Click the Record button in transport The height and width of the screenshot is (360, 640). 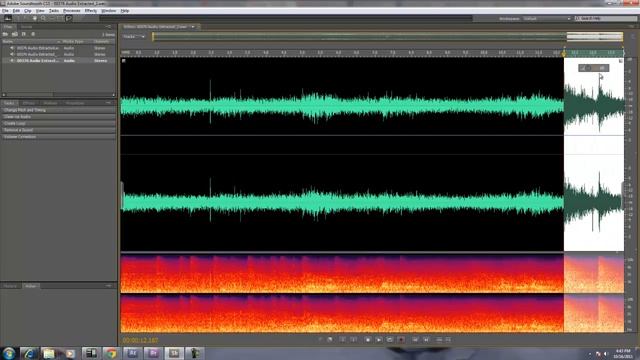pos(401,340)
